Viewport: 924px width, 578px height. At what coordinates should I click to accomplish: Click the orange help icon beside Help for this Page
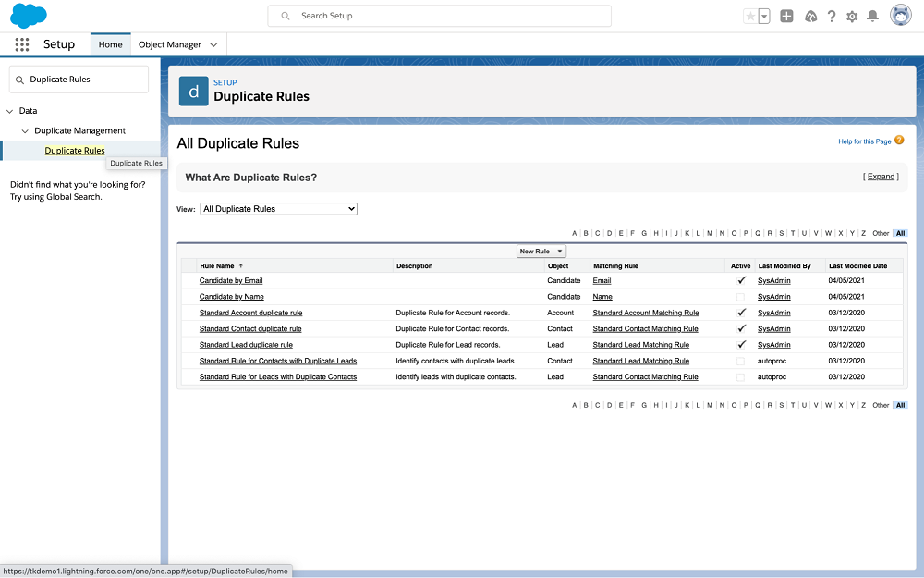(899, 141)
